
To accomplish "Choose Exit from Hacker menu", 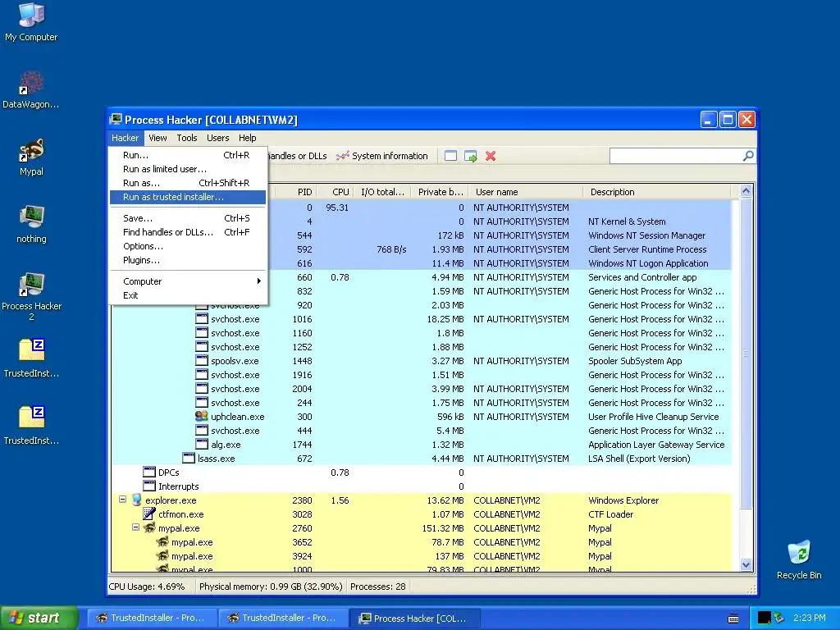I will click(188, 295).
